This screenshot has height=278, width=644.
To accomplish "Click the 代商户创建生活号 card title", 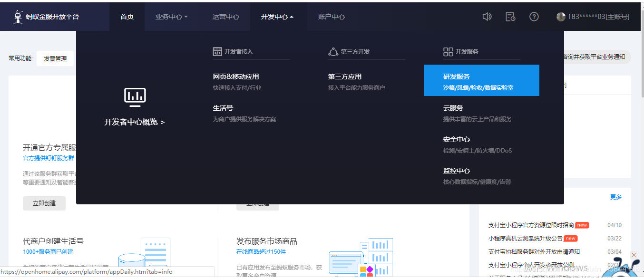I will [53, 241].
